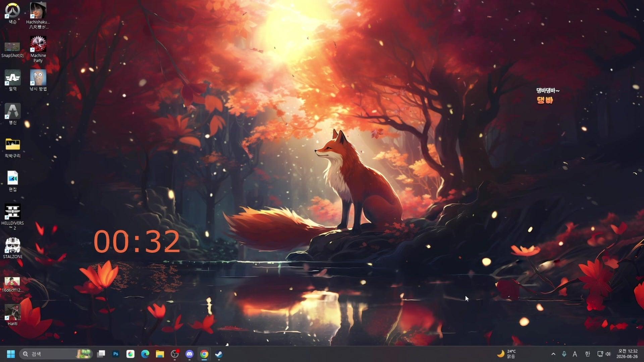Open File Explorer from the taskbar
Image resolution: width=644 pixels, height=362 pixels.
[x=160, y=354]
